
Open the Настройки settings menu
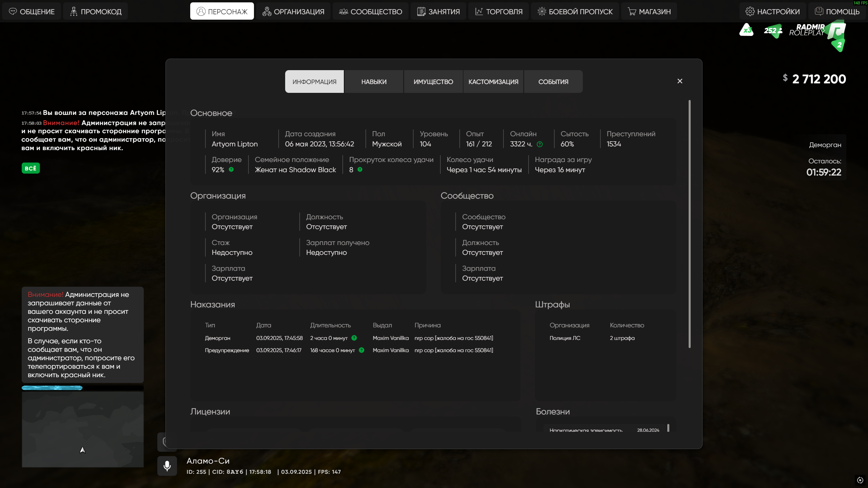772,11
